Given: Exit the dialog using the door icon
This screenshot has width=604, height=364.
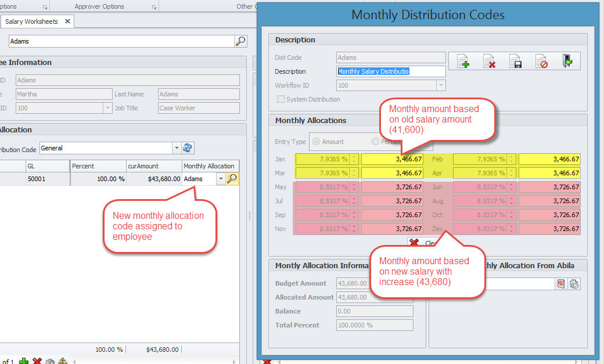Looking at the screenshot, I should 567,61.
